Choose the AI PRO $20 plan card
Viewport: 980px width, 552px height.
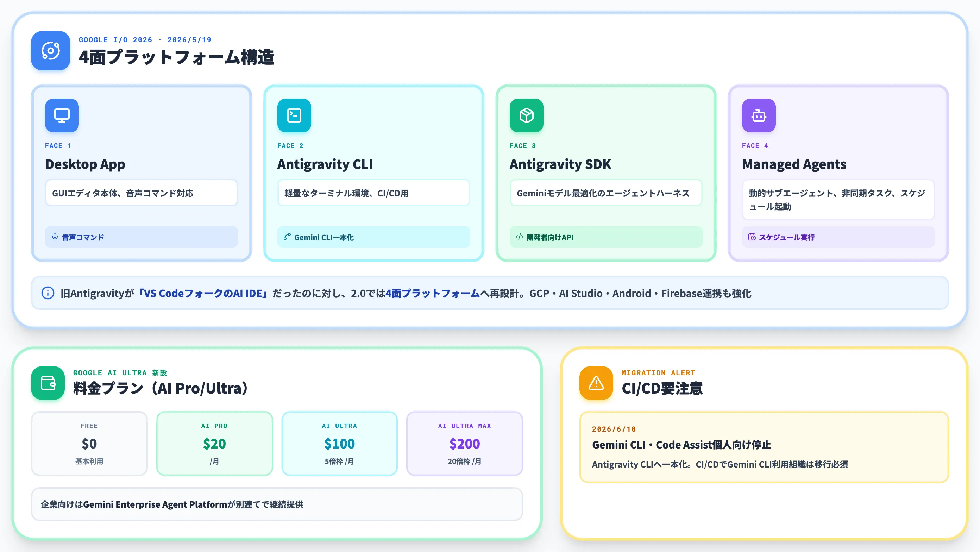click(215, 444)
